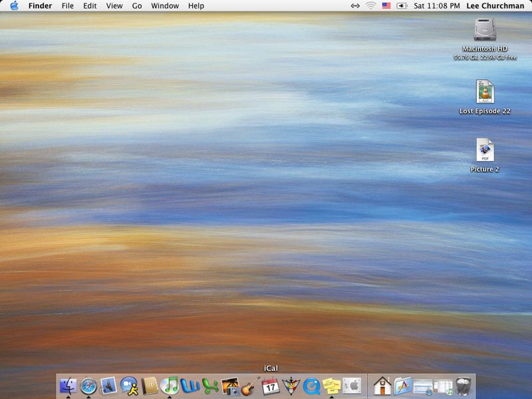Open the Window menu
The width and height of the screenshot is (532, 399).
click(x=165, y=6)
